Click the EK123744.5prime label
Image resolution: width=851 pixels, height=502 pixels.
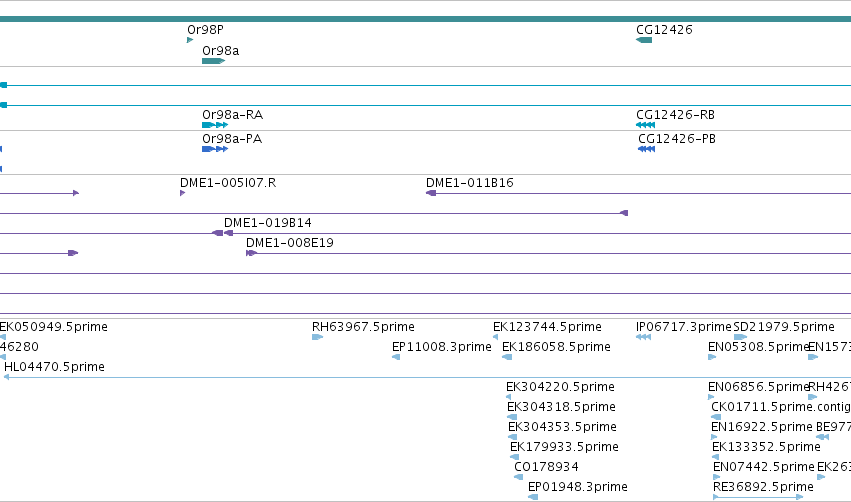pos(547,327)
